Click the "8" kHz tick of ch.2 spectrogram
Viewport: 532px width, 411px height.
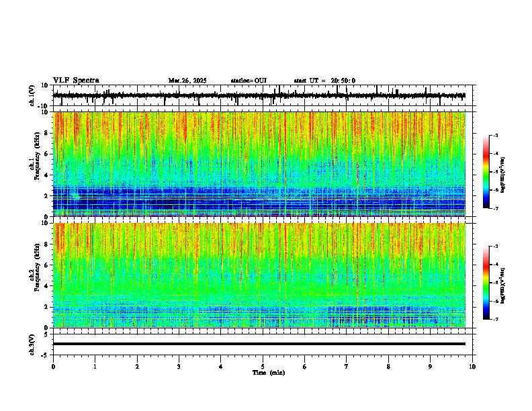coord(46,244)
